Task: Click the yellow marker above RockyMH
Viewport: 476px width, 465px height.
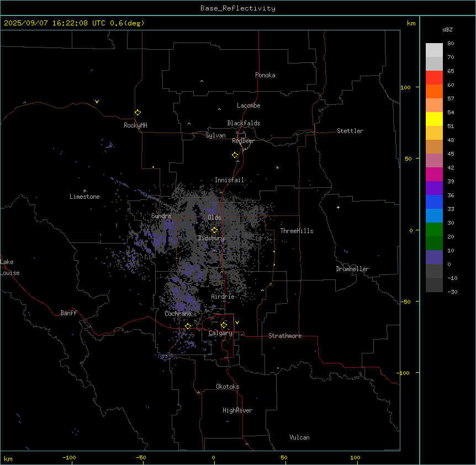Action: [x=137, y=112]
